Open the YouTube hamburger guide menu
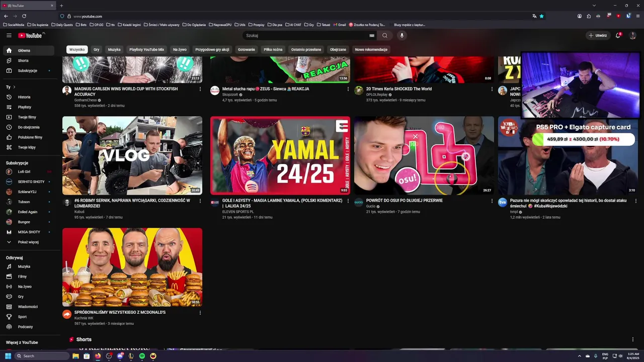This screenshot has height=362, width=644. coord(9,35)
